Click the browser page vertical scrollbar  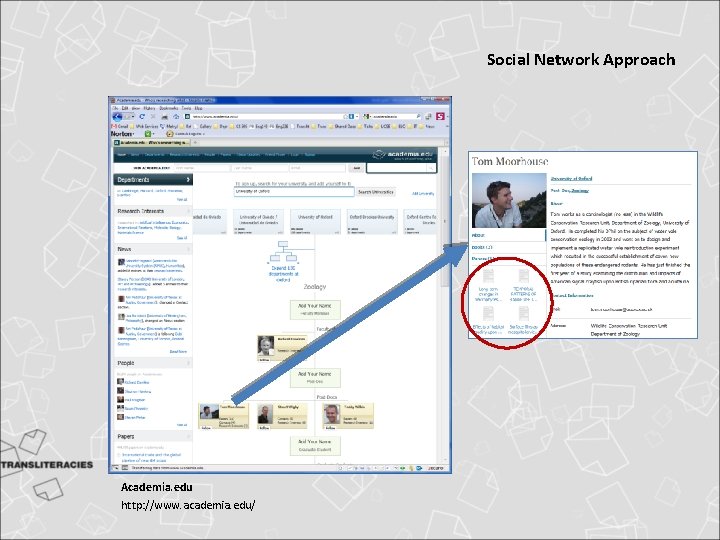[x=444, y=220]
